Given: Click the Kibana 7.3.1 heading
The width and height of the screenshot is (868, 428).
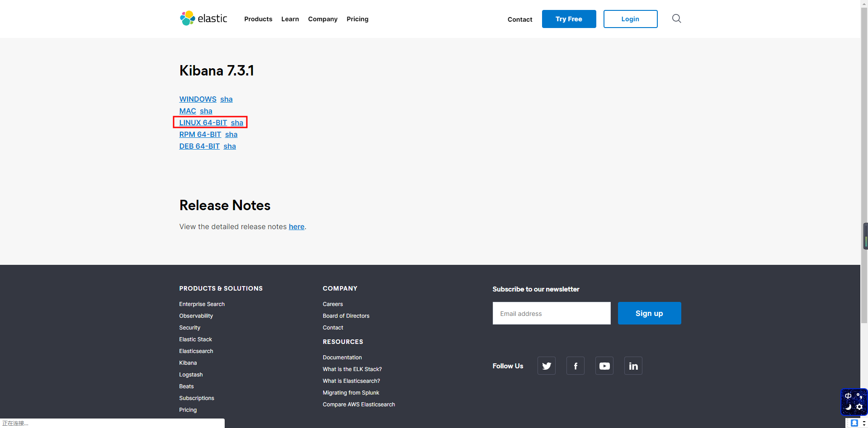Looking at the screenshot, I should point(217,71).
